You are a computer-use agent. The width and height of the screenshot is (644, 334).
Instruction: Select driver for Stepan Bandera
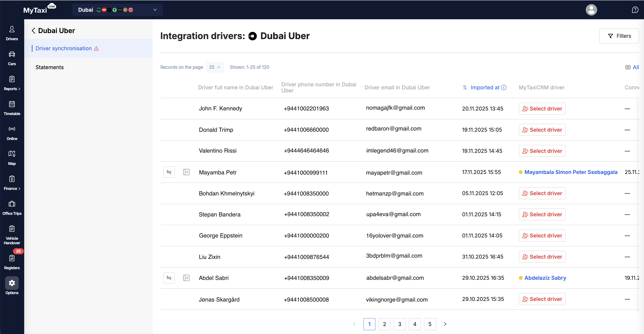click(x=542, y=214)
